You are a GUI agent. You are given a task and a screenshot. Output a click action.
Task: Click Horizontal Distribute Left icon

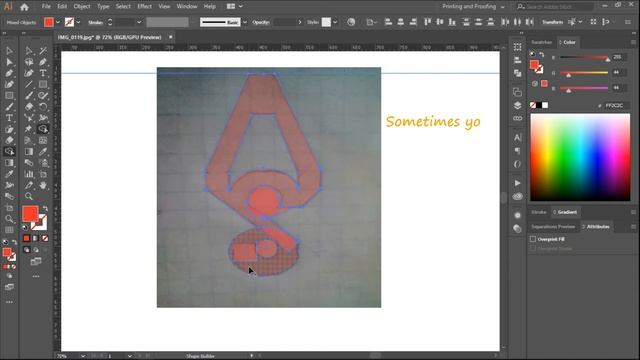[505, 22]
